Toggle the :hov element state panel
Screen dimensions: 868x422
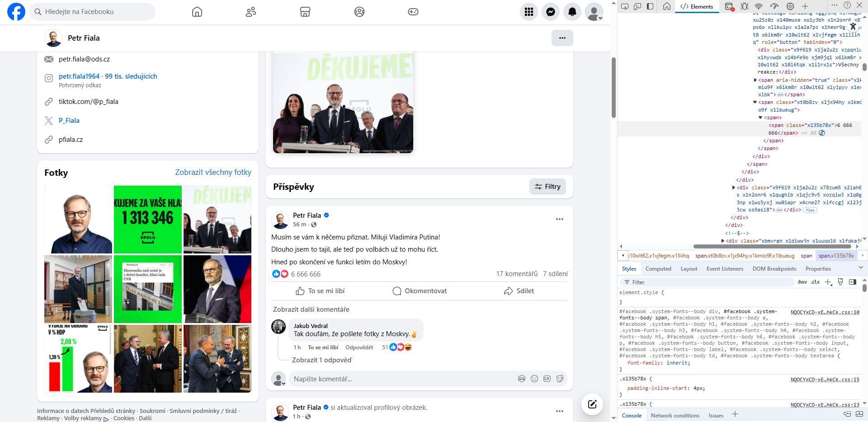[802, 282]
